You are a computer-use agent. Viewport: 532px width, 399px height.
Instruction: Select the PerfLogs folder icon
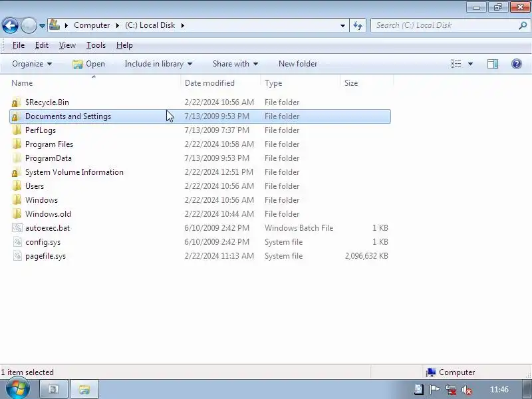click(16, 130)
